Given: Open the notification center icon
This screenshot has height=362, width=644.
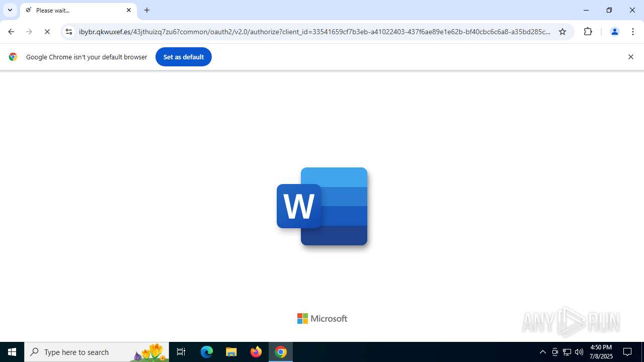Looking at the screenshot, I should click(628, 352).
